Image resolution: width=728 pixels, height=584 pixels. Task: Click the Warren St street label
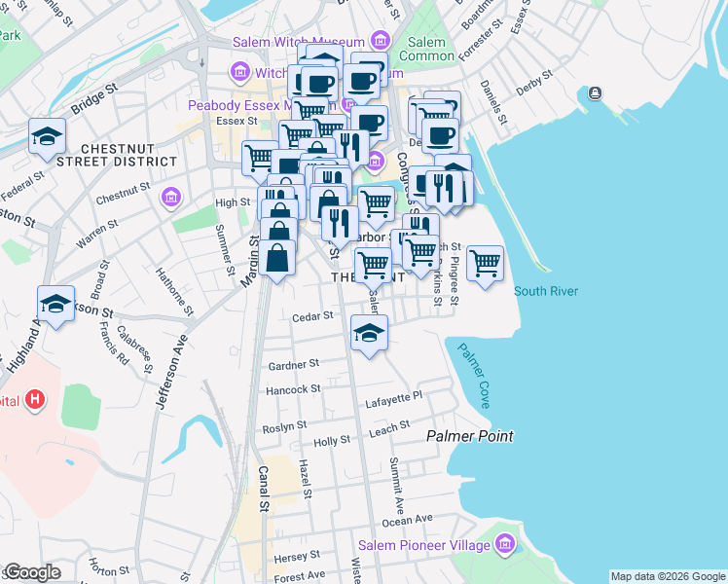click(97, 233)
